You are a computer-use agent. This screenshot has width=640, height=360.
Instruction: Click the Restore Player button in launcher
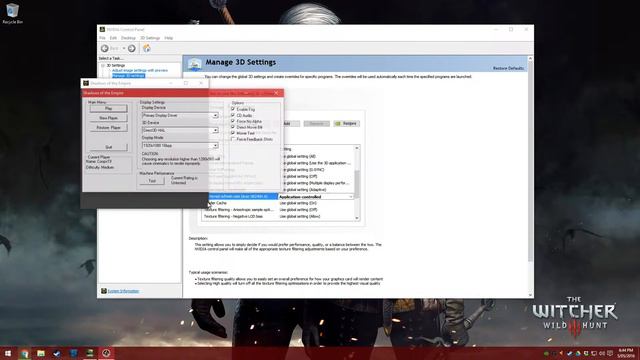pyautogui.click(x=109, y=128)
